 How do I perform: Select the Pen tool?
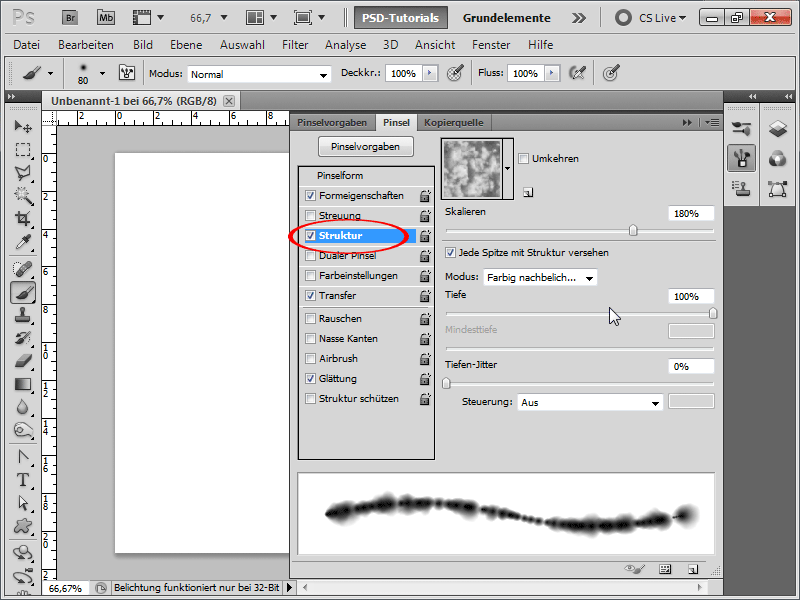pos(23,457)
